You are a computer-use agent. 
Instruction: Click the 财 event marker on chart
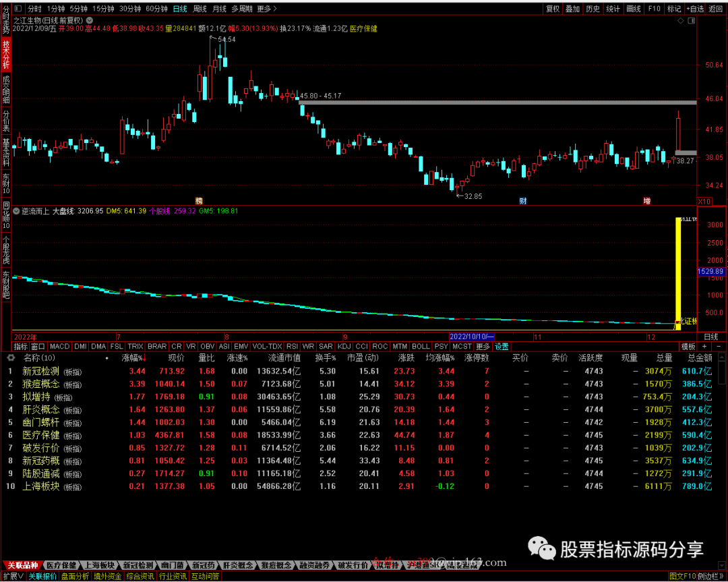pyautogui.click(x=523, y=201)
